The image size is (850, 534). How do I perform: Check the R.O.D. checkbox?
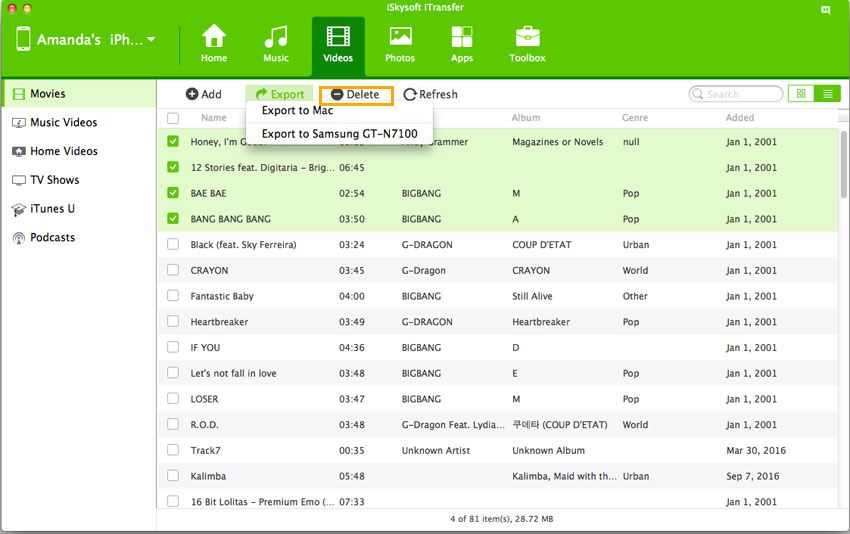tap(173, 424)
